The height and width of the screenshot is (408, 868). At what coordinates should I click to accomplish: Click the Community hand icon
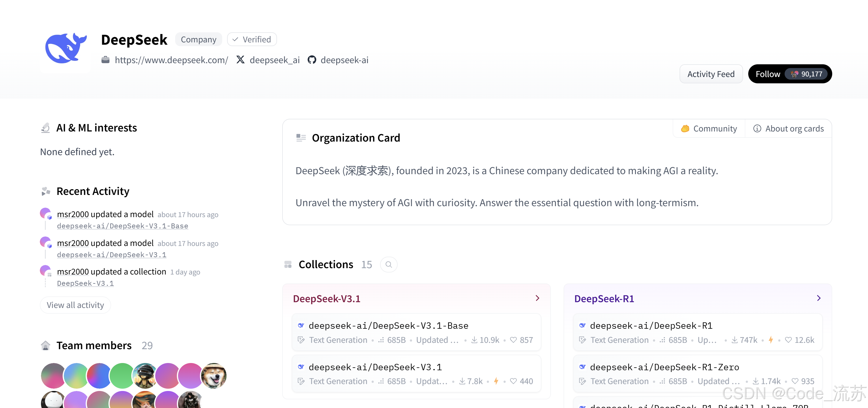click(685, 129)
